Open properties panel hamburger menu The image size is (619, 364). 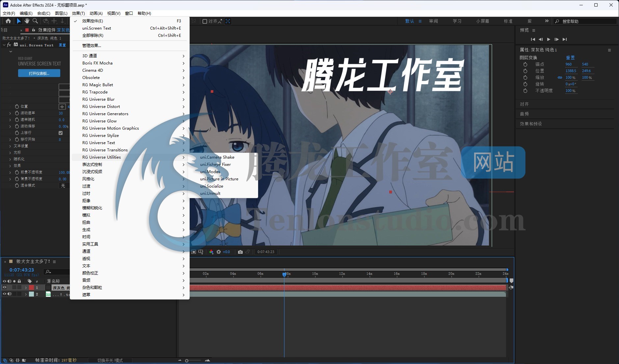click(x=609, y=50)
